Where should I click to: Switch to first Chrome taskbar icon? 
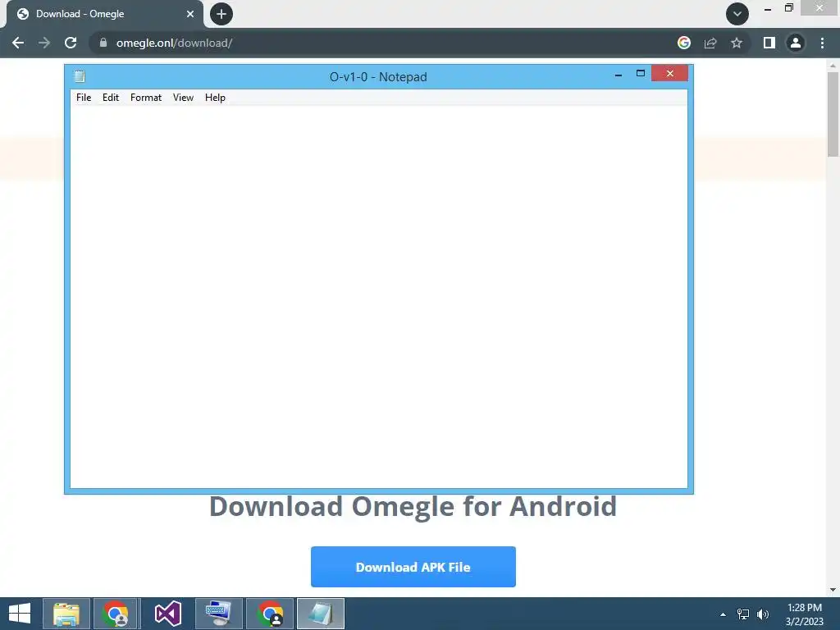pyautogui.click(x=117, y=614)
